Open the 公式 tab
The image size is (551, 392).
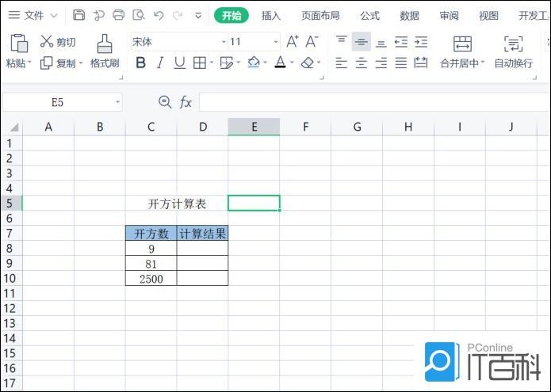click(x=369, y=15)
